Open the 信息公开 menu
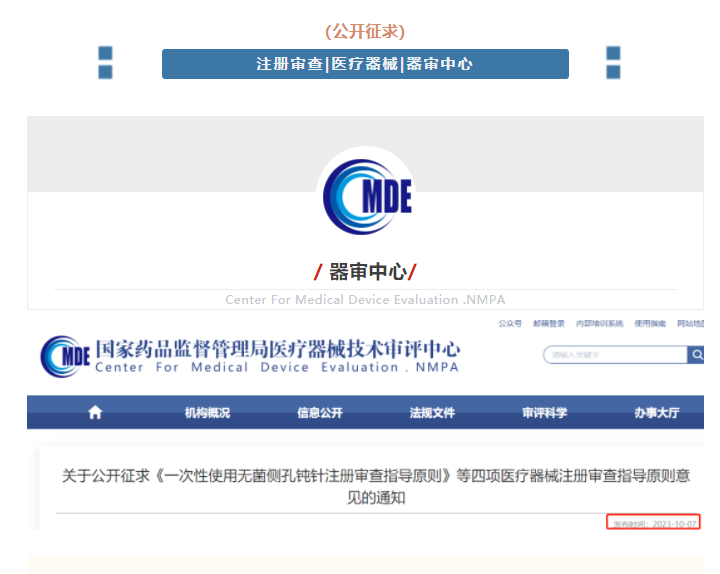720x574 pixels. click(x=319, y=412)
